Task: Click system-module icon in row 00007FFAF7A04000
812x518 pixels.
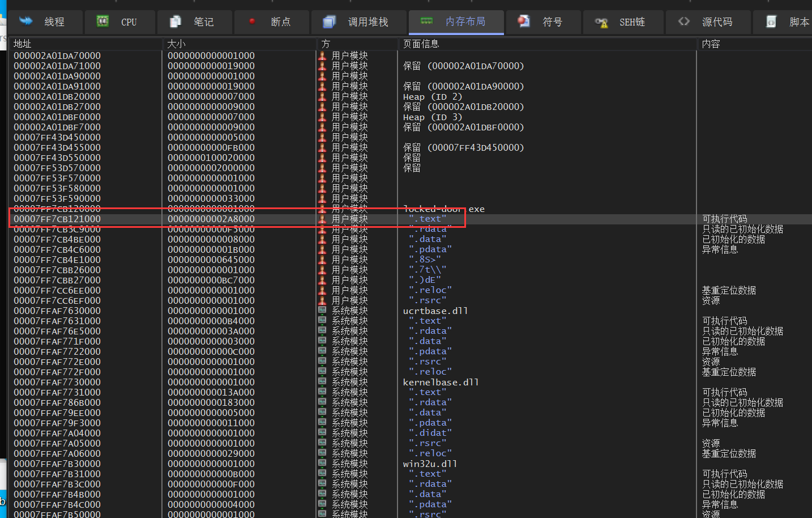Action: click(322, 433)
